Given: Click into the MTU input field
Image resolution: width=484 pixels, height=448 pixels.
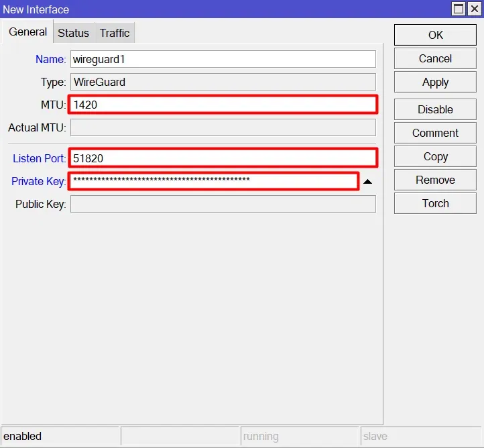Looking at the screenshot, I should tap(223, 105).
